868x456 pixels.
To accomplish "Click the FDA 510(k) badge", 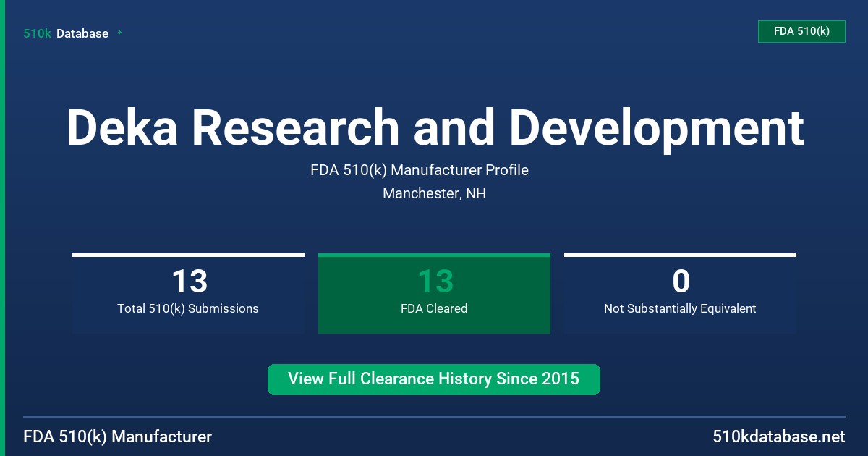I will 801,31.
